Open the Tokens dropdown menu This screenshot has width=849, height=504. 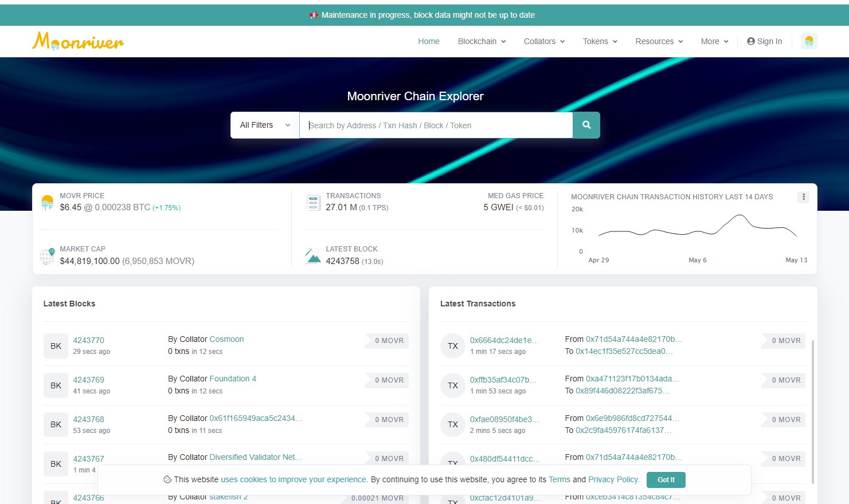[x=600, y=41]
